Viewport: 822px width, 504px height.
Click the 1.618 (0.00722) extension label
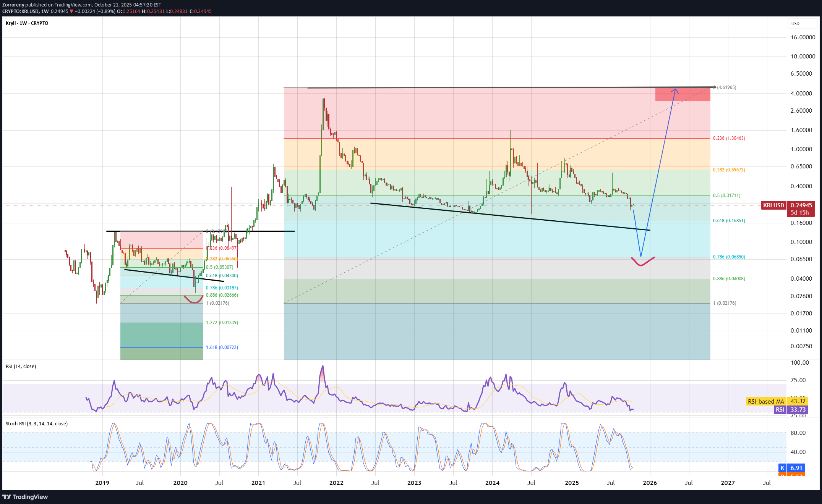[x=222, y=347]
